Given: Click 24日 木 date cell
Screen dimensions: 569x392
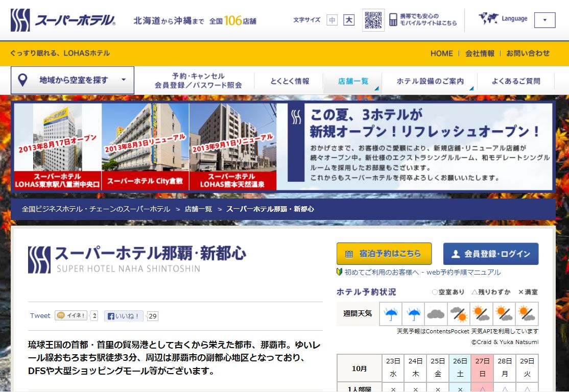Looking at the screenshot, I should coord(415,367).
